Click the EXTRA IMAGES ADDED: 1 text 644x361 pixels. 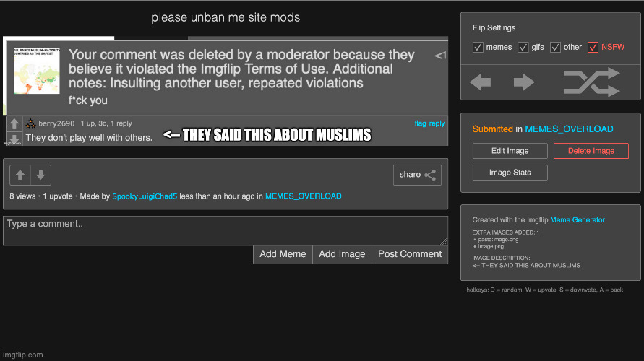tap(506, 232)
